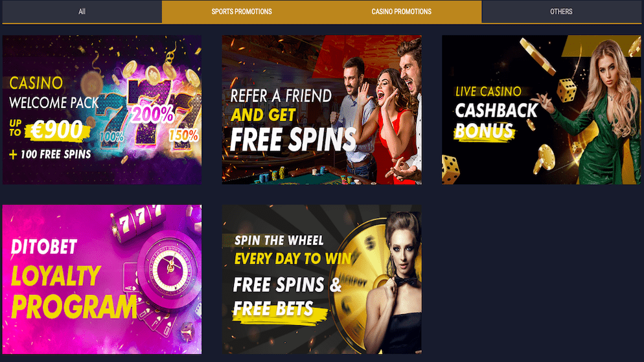Click the 200% pink seven graphic
The height and width of the screenshot is (362, 644).
153,114
